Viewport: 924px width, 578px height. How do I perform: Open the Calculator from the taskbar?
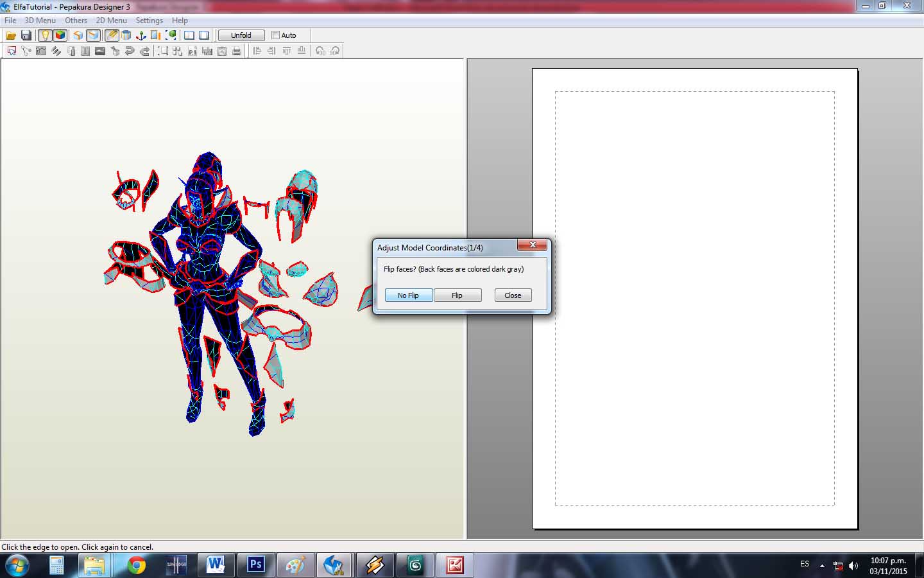[x=56, y=565]
